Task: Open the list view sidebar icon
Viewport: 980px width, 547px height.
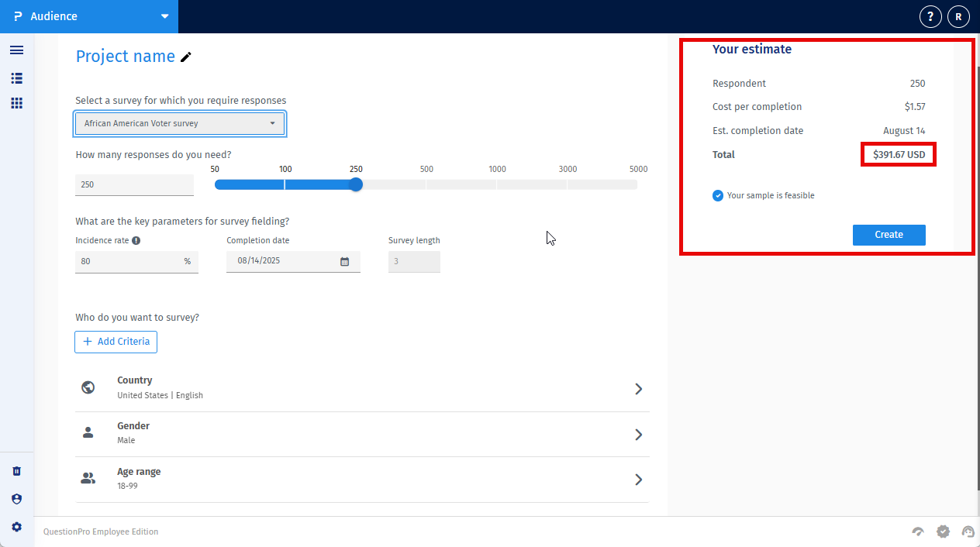Action: [x=16, y=78]
